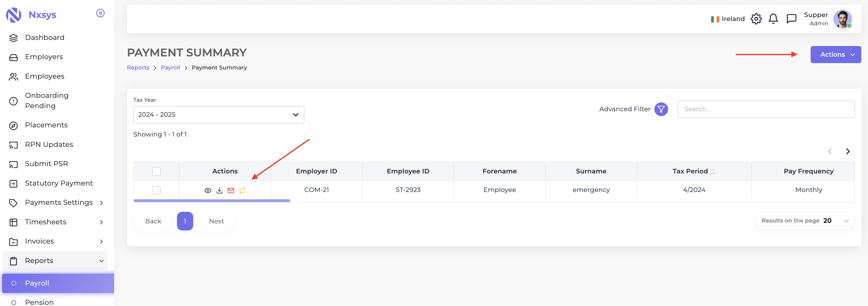This screenshot has width=868, height=306.
Task: Click the ST-2923 employee ID cell
Action: [408, 190]
